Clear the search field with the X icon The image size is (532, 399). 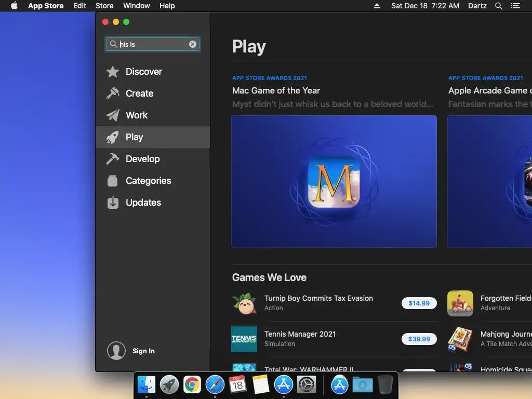pos(193,44)
